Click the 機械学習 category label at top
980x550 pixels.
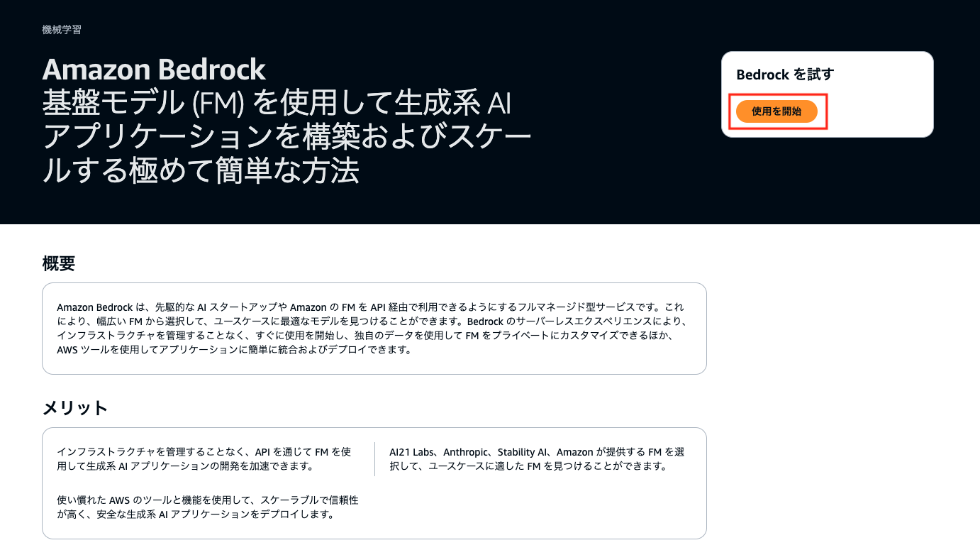(62, 29)
